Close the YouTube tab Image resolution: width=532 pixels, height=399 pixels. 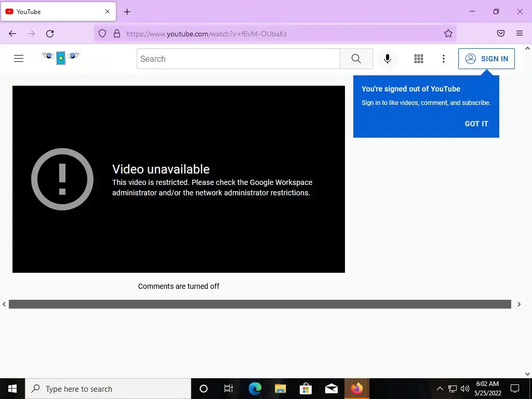pyautogui.click(x=108, y=11)
